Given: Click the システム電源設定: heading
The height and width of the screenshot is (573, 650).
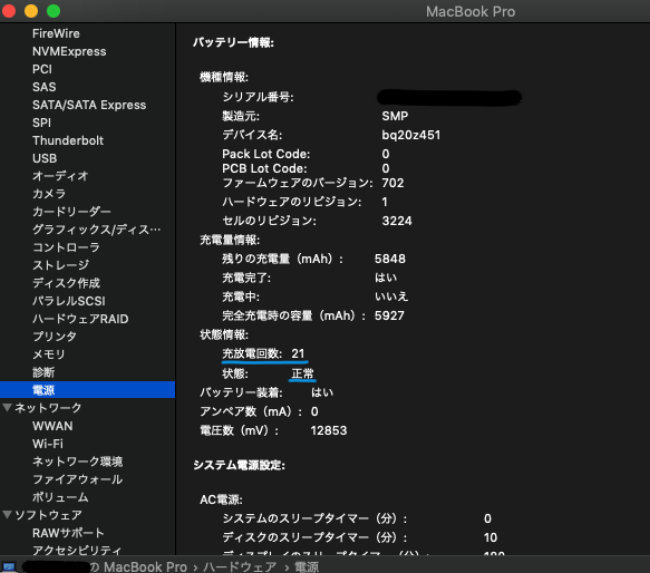Looking at the screenshot, I should click(x=239, y=465).
